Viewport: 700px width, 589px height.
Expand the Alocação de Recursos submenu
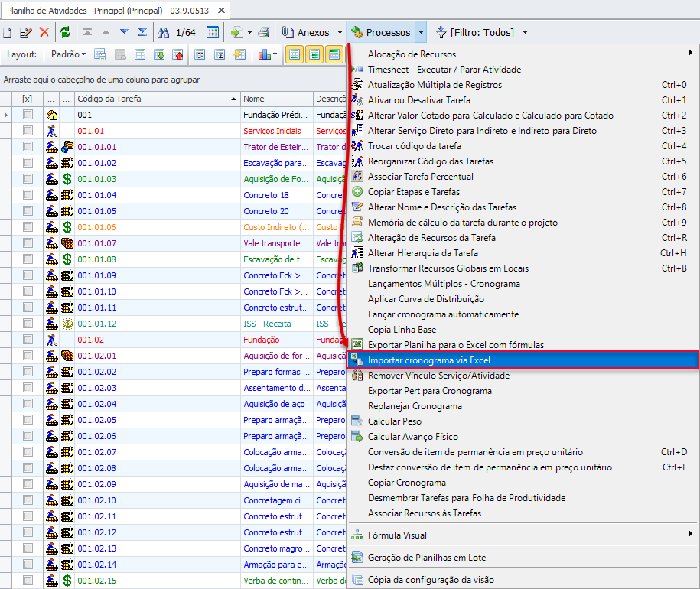(691, 53)
